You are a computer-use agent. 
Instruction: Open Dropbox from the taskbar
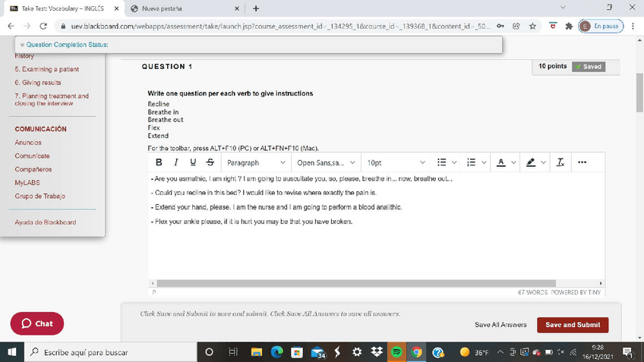(x=377, y=352)
